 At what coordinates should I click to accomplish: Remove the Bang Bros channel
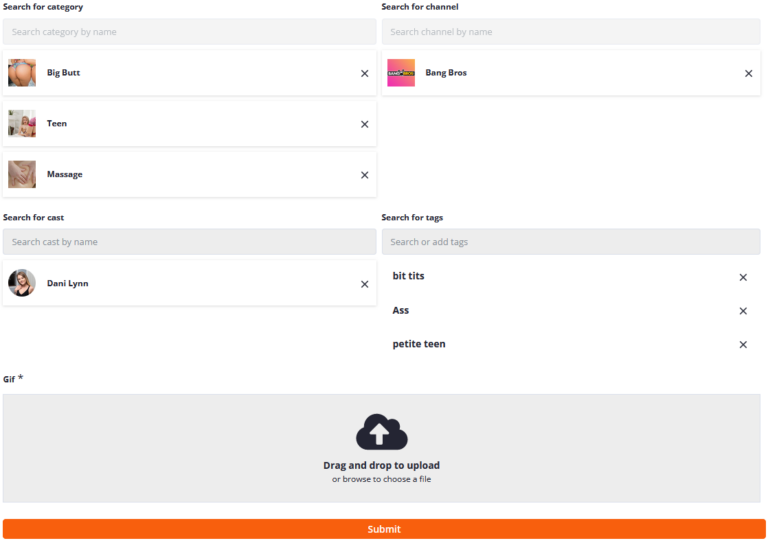(748, 73)
